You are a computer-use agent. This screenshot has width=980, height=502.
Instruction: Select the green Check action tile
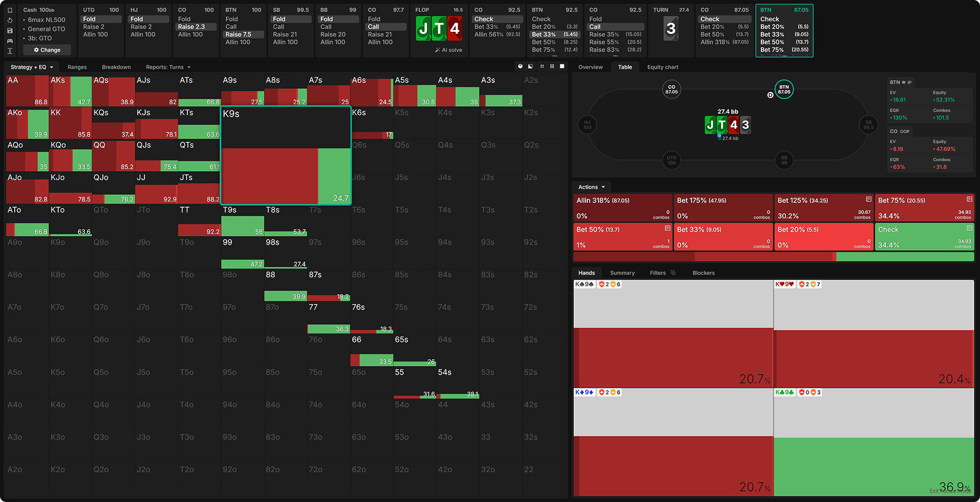click(924, 237)
